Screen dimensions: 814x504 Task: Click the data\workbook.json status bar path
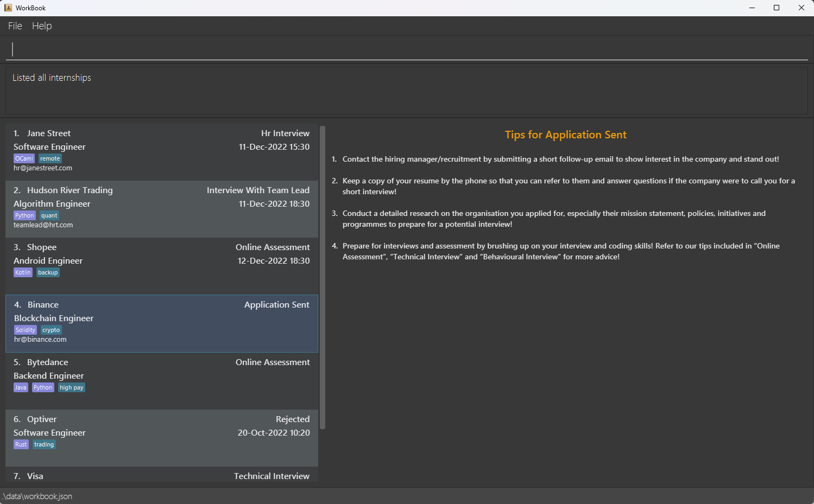[37, 496]
